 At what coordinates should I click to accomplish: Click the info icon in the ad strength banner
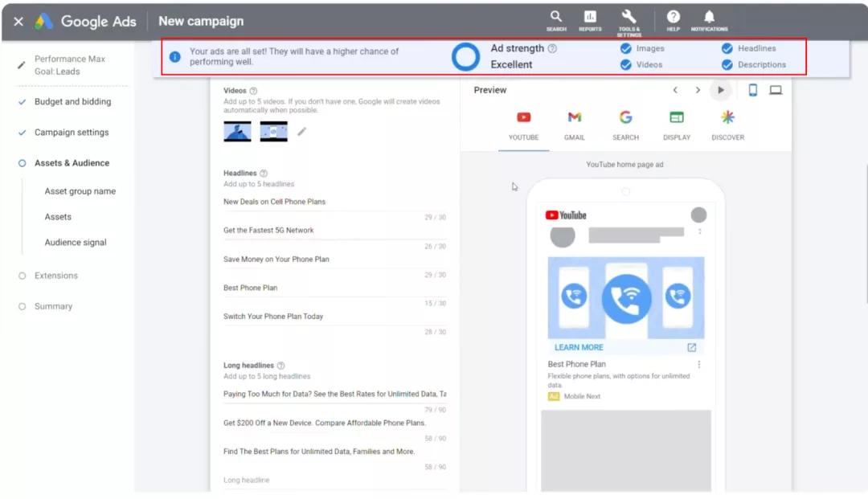pos(175,56)
